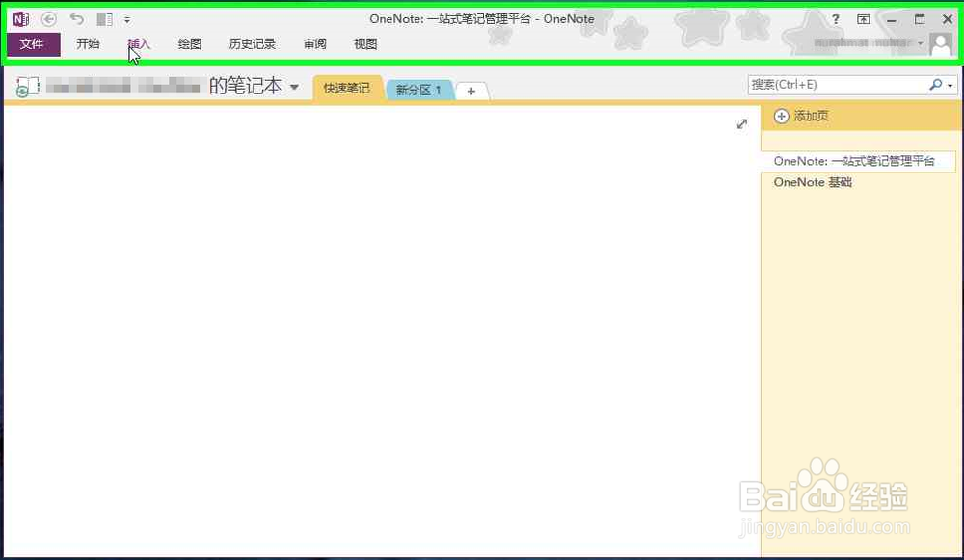The width and height of the screenshot is (964, 560).
Task: Click the OneNote program icon in title bar
Action: 22,18
